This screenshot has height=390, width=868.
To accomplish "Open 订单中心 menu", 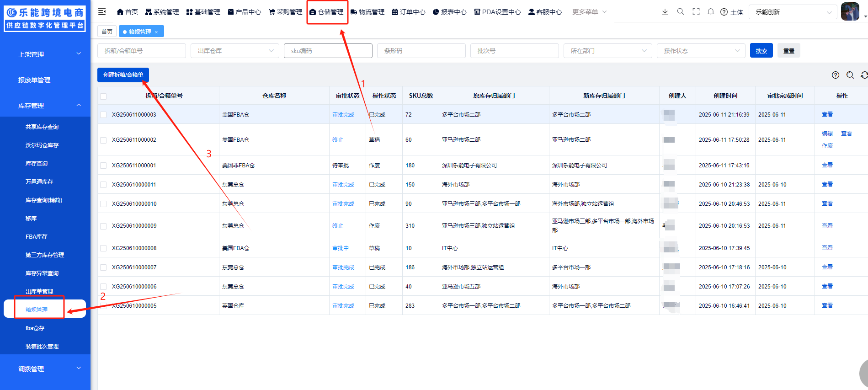I will [409, 12].
